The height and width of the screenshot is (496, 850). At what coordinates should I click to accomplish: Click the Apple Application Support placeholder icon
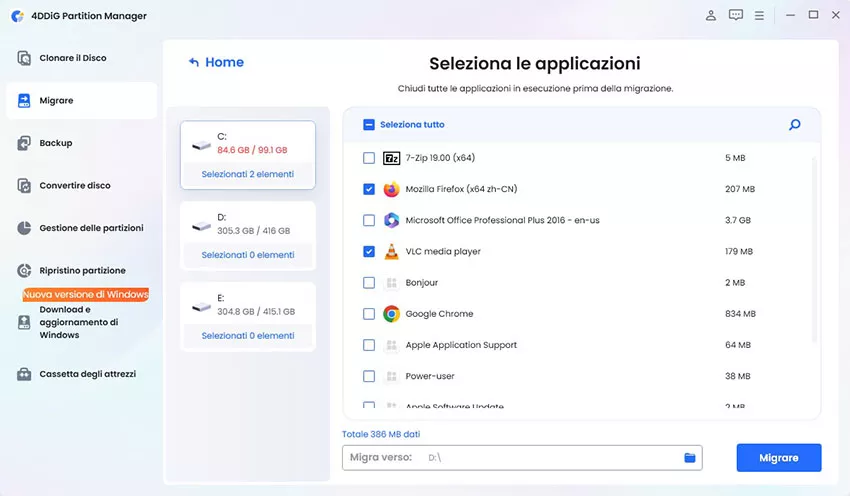[391, 345]
